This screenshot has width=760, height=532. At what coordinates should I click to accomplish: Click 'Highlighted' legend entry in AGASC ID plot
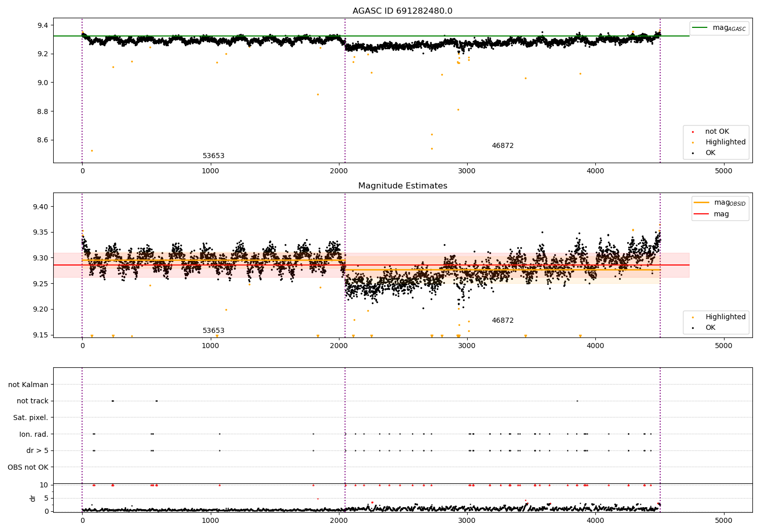click(719, 142)
